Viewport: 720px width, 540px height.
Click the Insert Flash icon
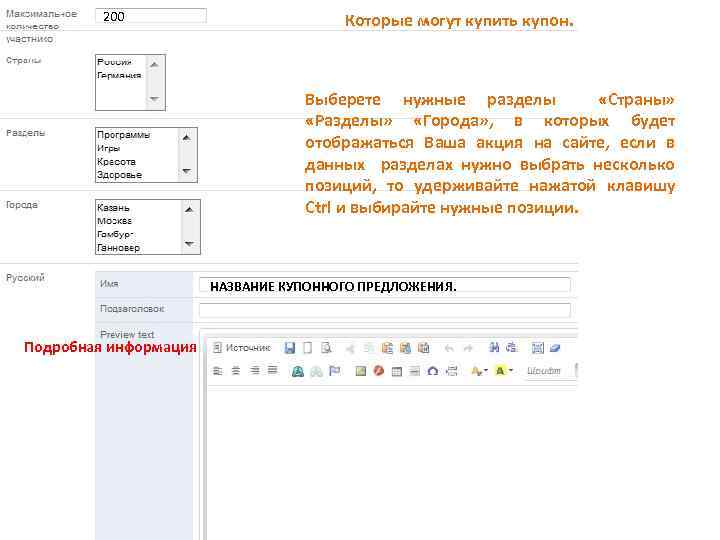tap(379, 371)
